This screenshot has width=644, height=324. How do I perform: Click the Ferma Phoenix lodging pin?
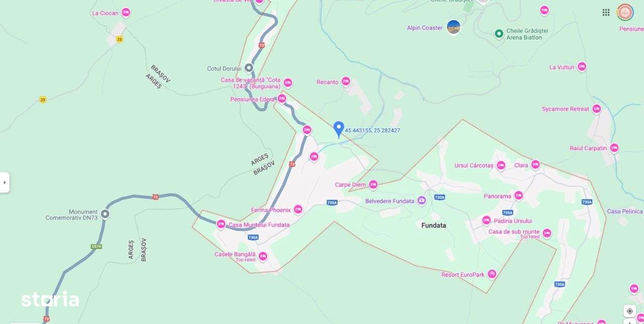[x=298, y=209]
